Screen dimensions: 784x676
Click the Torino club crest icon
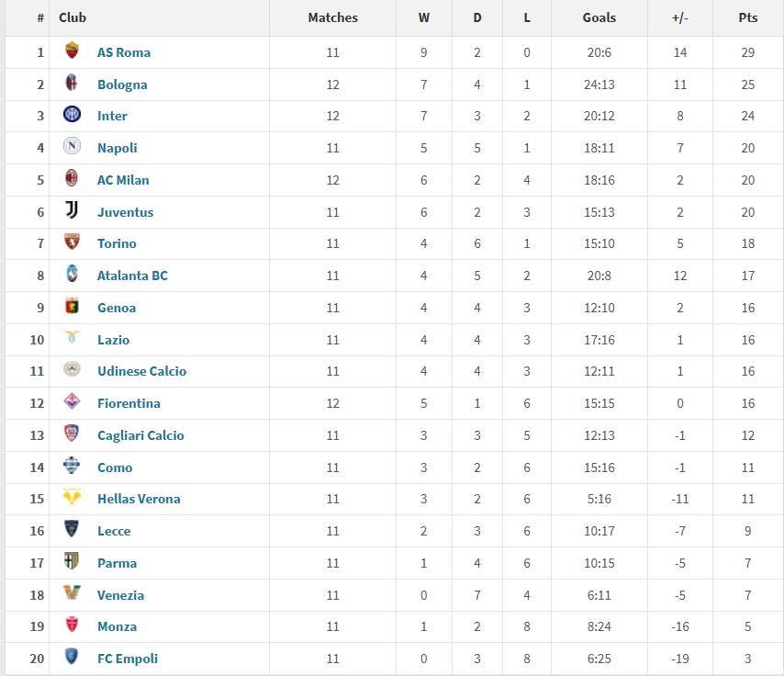pos(72,242)
